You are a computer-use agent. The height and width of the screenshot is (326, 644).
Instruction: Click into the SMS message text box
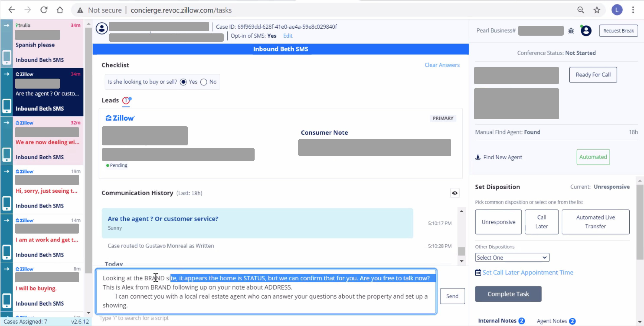coord(266,291)
